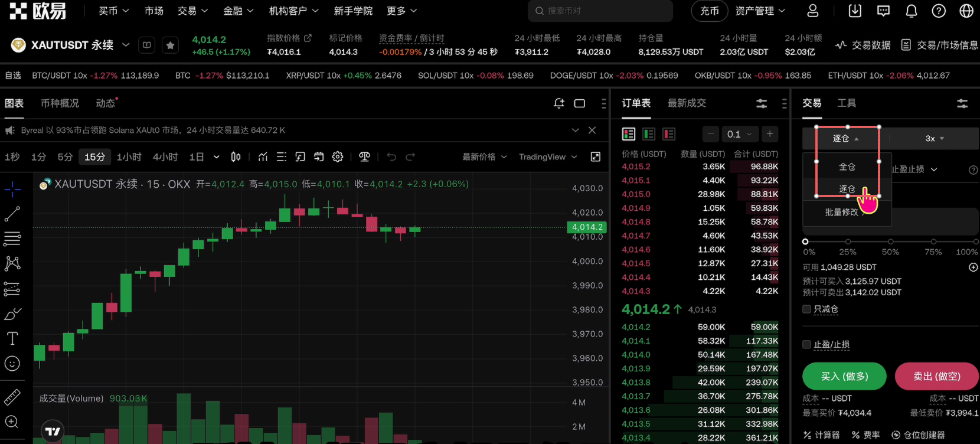Open the download app icon in the header
The height and width of the screenshot is (444, 980).
[x=855, y=11]
